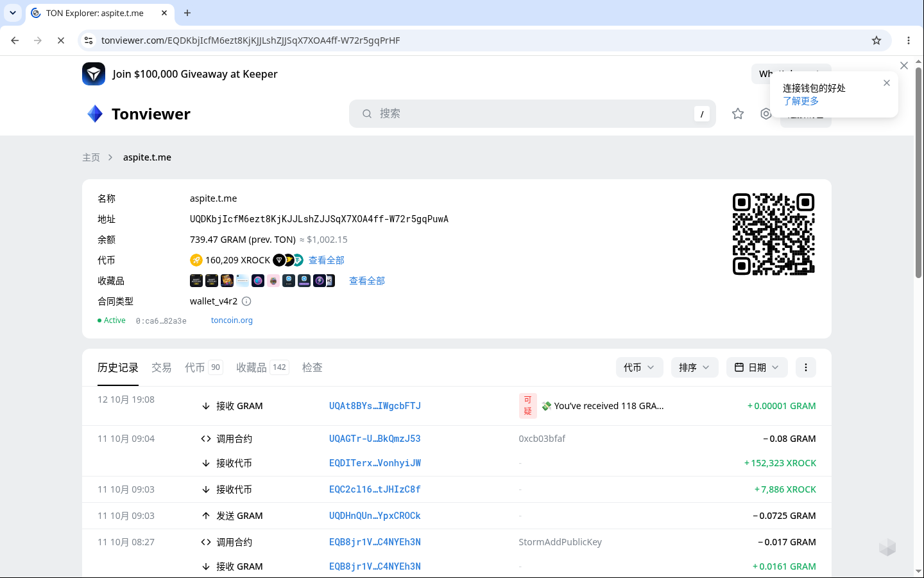Expand the 排序 sort dropdown
Screen dimensions: 924x578
[694, 367]
